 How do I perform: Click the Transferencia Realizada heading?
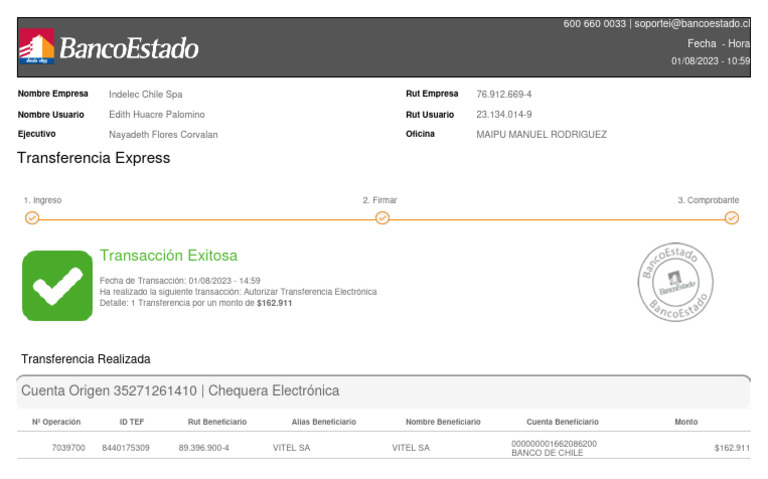(86, 359)
